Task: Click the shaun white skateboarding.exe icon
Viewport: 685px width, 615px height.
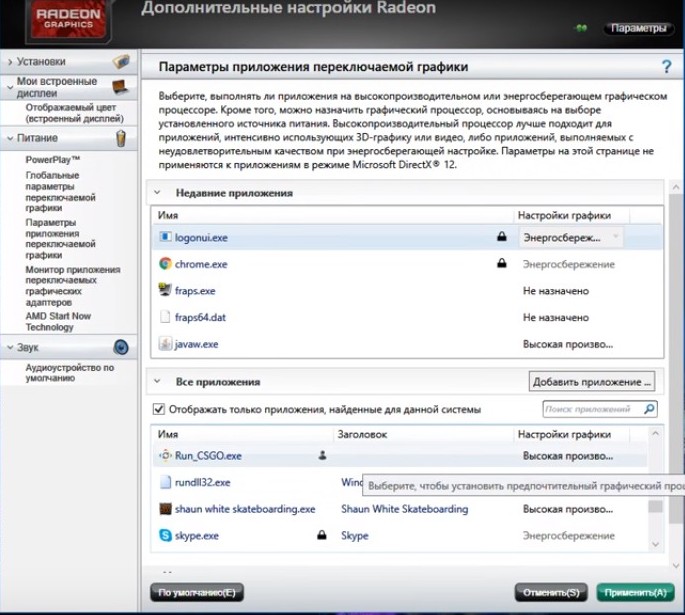Action: pos(165,509)
